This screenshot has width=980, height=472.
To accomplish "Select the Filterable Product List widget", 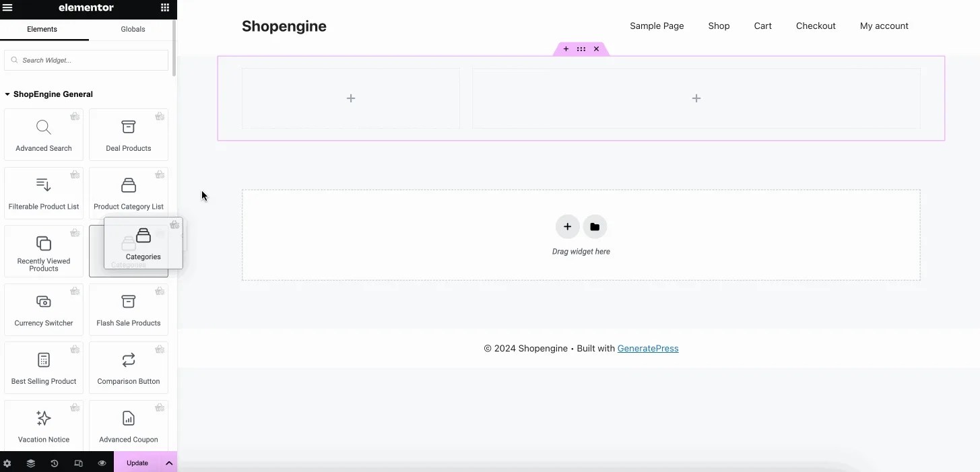I will point(44,193).
